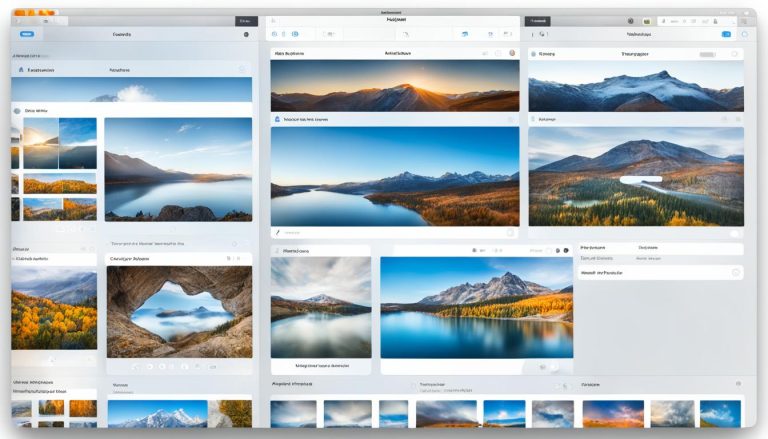Open the autumn hillside trees photo at left
768x439 pixels.
click(54, 309)
